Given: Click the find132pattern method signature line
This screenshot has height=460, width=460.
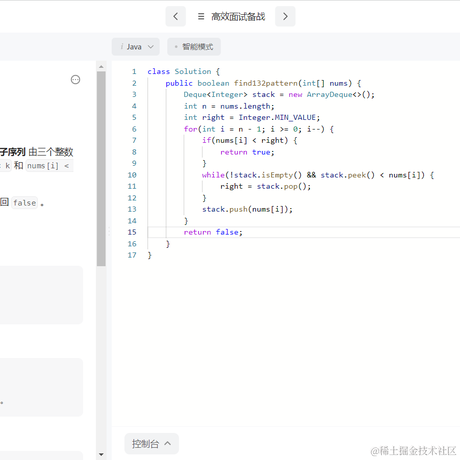Looking at the screenshot, I should point(263,83).
